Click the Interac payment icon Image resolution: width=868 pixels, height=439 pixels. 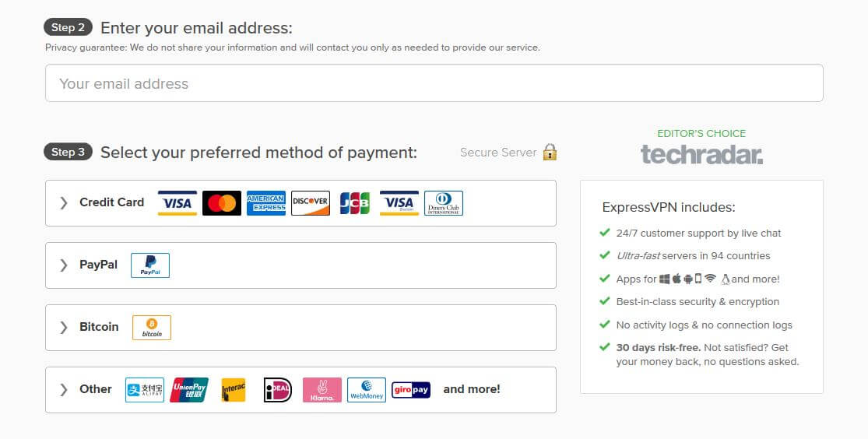pos(233,390)
